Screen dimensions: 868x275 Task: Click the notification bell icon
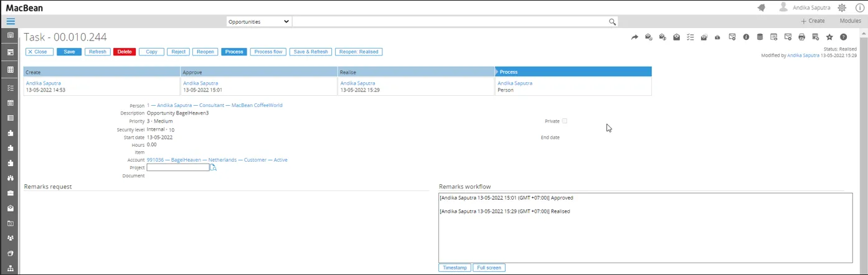pyautogui.click(x=761, y=7)
